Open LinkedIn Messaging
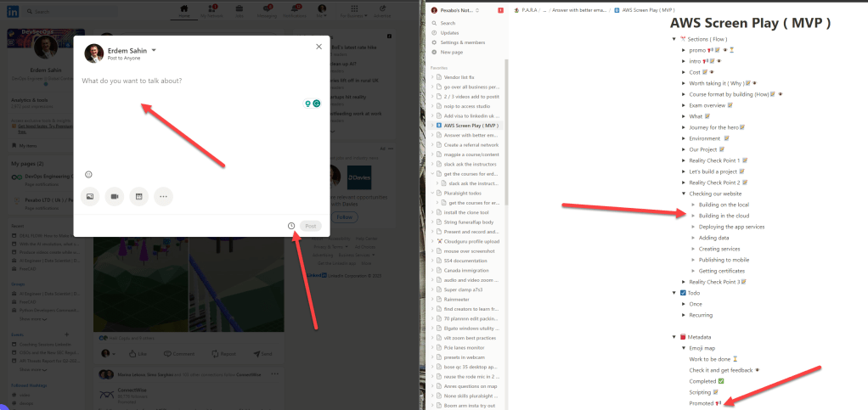 pyautogui.click(x=267, y=11)
